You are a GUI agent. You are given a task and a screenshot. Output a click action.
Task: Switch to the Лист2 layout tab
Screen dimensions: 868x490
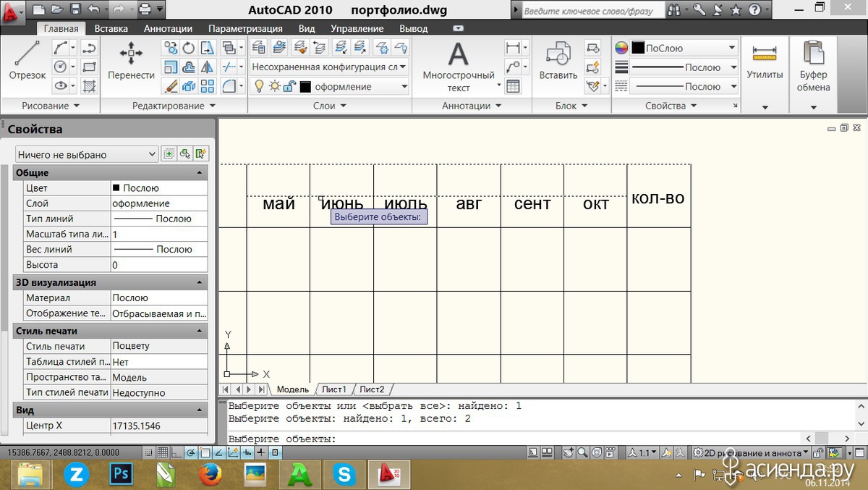372,389
